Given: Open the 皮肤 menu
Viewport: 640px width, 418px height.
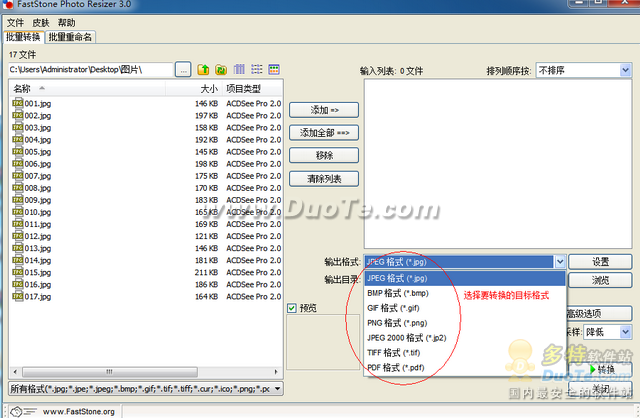Looking at the screenshot, I should 41,22.
